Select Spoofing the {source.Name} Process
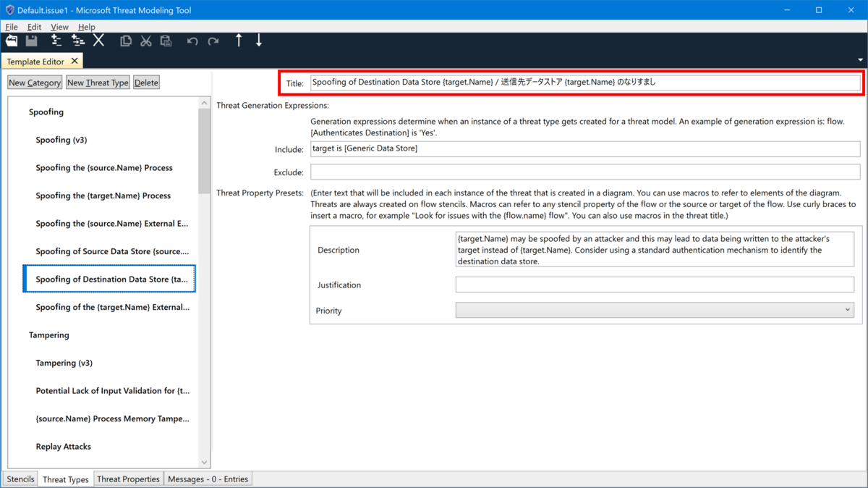 tap(104, 168)
